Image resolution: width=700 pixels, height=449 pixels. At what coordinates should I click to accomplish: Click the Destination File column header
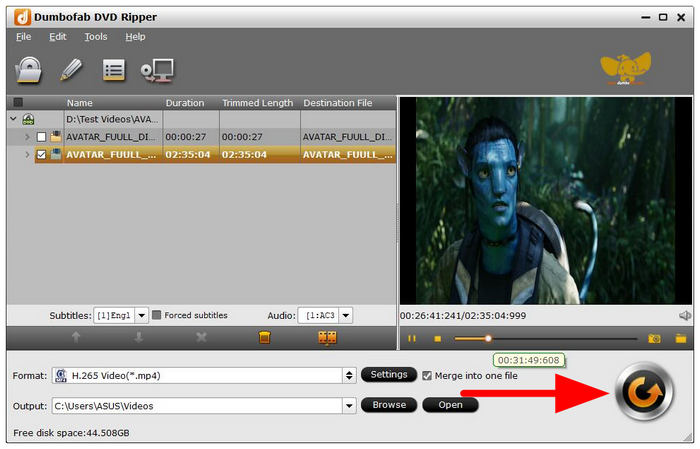tap(348, 103)
